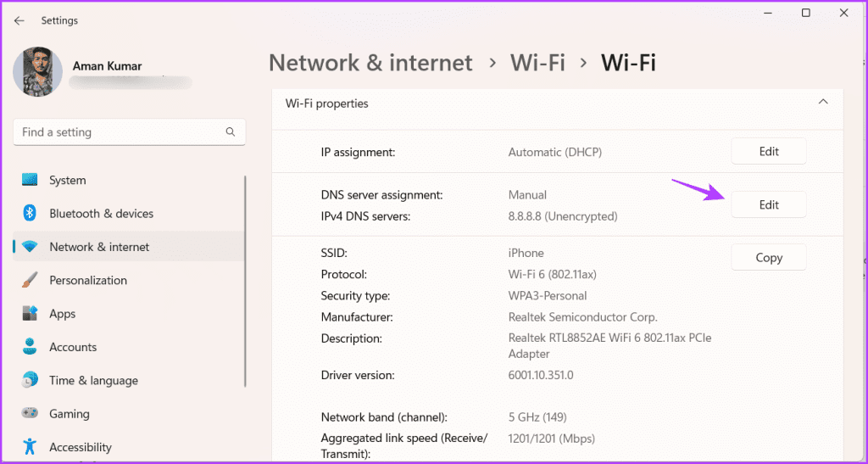This screenshot has width=868, height=464.
Task: Select Bluetooth & devices in sidebar
Action: pos(129,213)
